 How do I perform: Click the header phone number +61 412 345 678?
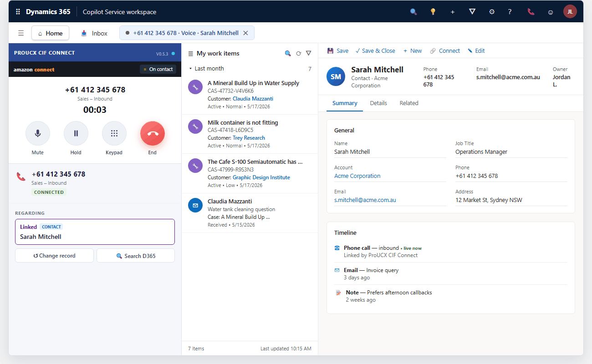[440, 81]
